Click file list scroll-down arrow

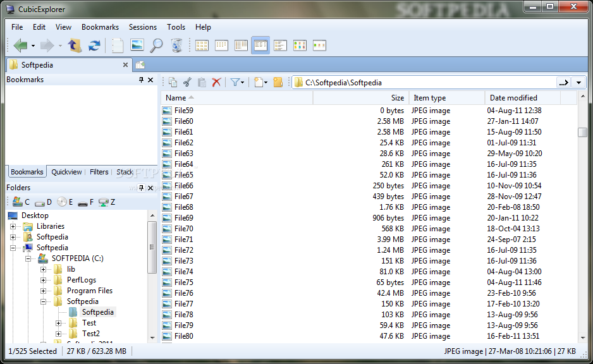pyautogui.click(x=583, y=337)
